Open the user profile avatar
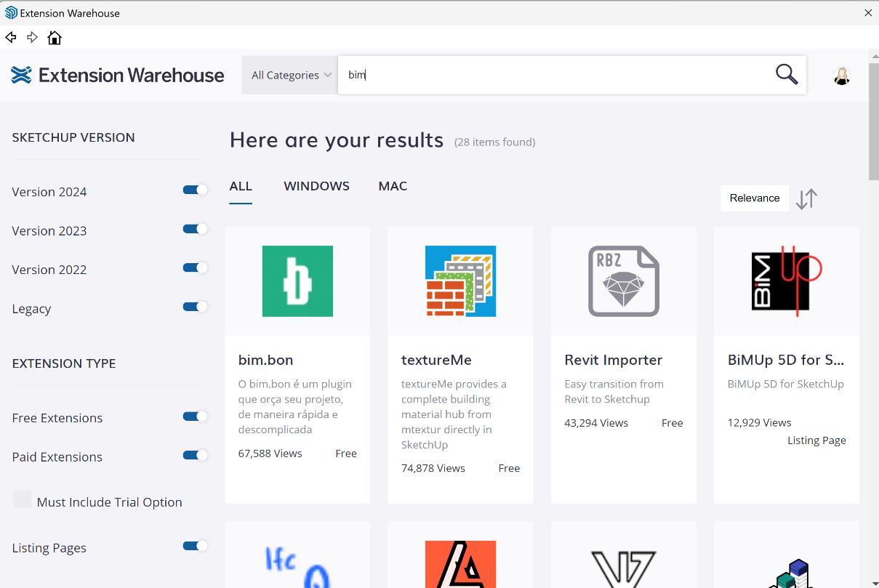The width and height of the screenshot is (879, 588). (842, 75)
